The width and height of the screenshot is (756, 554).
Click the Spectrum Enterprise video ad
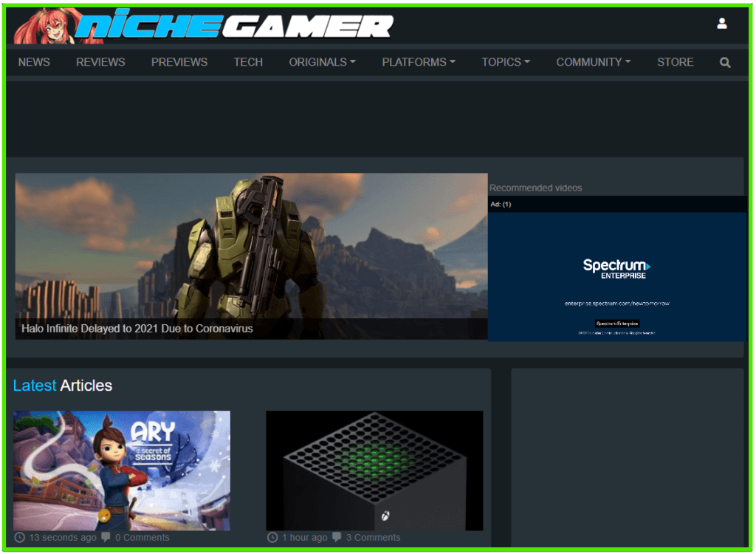point(617,277)
